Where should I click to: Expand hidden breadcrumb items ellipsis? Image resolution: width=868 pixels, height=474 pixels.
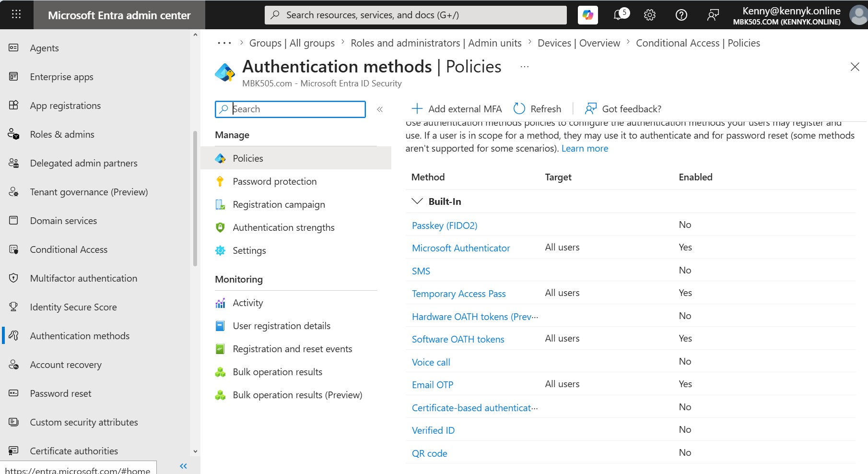pyautogui.click(x=224, y=43)
